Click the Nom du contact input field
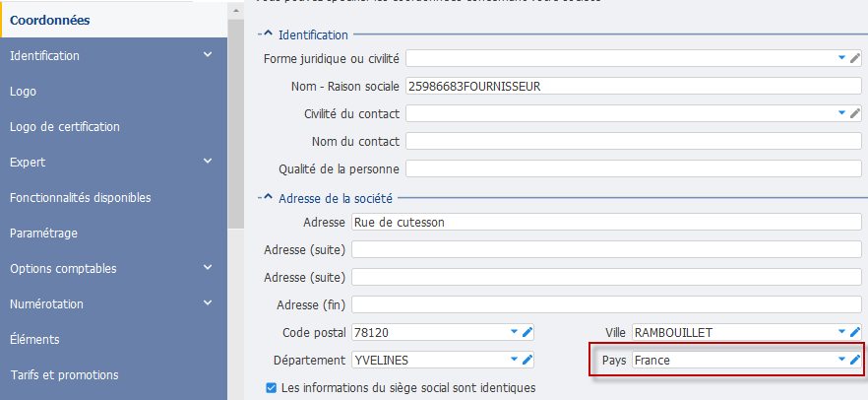 (x=634, y=141)
